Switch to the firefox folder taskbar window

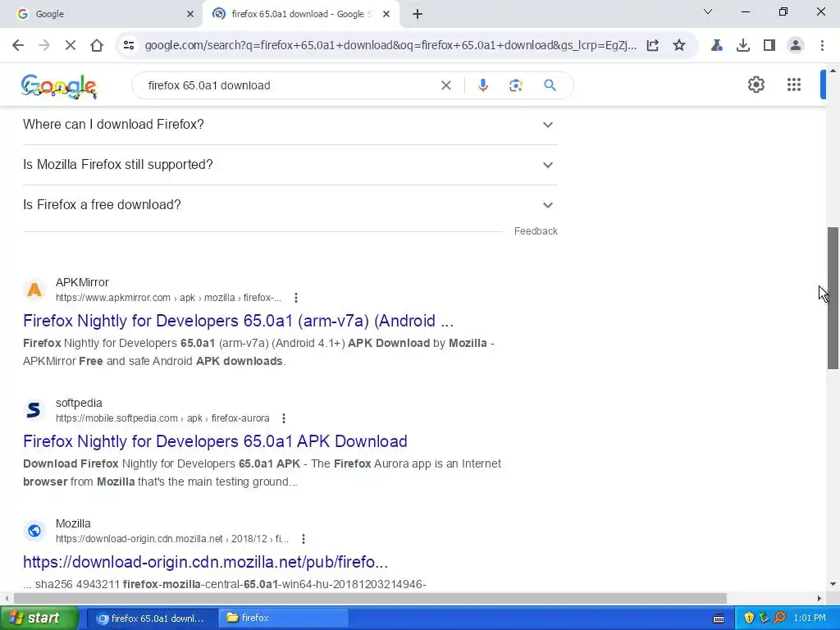pos(283,618)
